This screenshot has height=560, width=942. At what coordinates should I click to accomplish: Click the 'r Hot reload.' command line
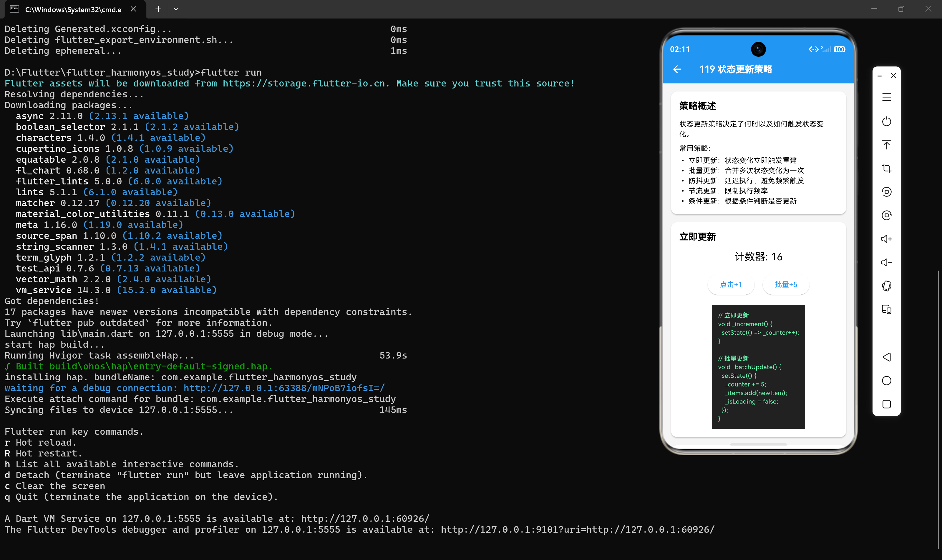(x=40, y=442)
